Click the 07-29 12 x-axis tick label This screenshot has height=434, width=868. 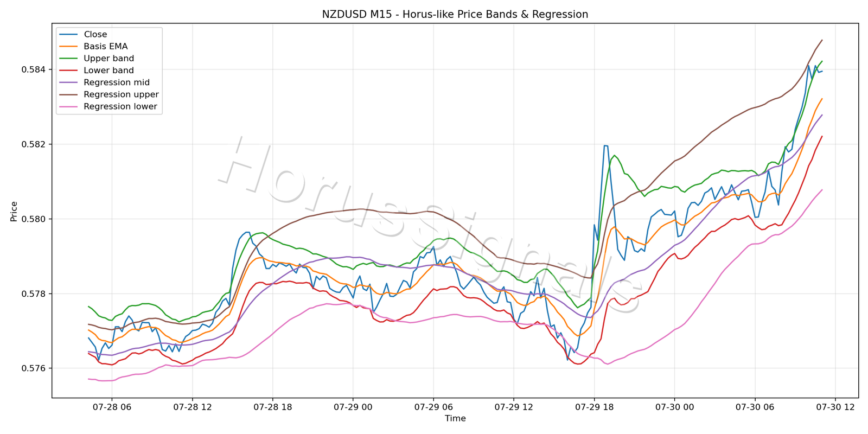[513, 407]
